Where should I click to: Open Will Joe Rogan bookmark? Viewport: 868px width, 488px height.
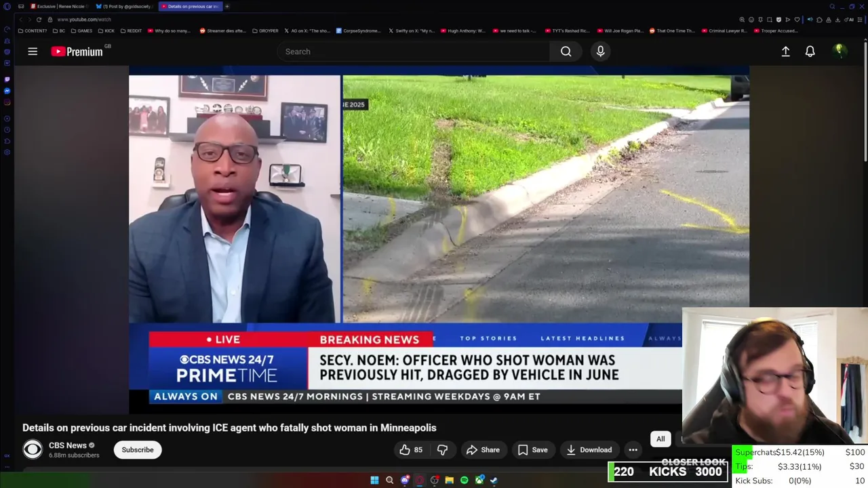point(620,30)
